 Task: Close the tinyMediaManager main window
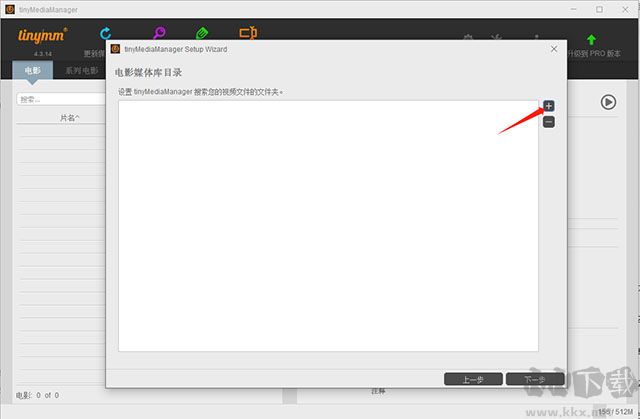click(625, 9)
